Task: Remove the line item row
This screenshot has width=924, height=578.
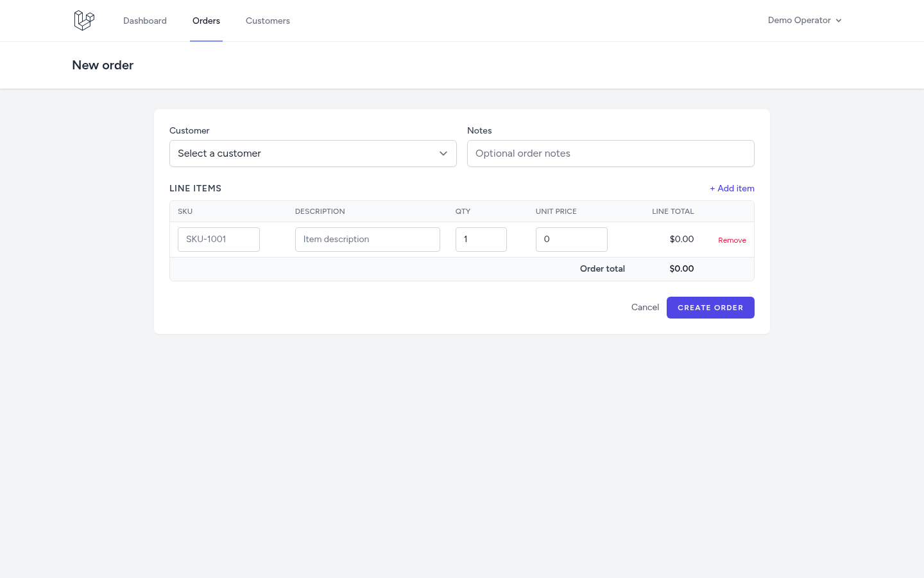Action: [x=732, y=240]
